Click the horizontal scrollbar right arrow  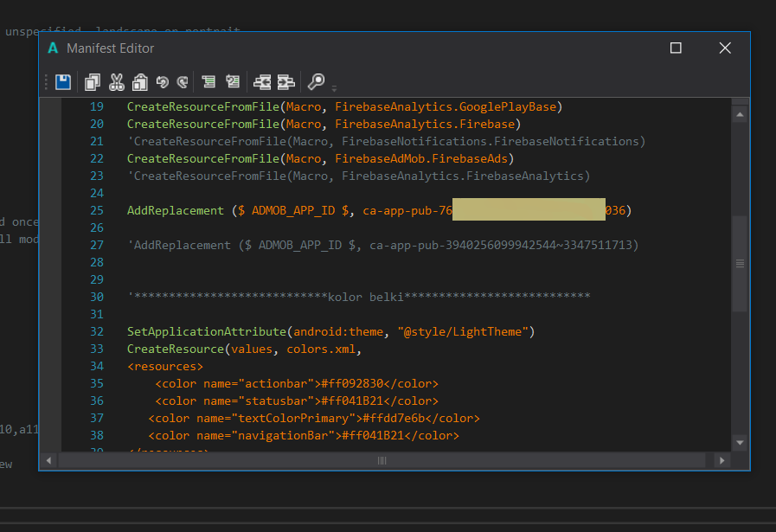point(722,461)
